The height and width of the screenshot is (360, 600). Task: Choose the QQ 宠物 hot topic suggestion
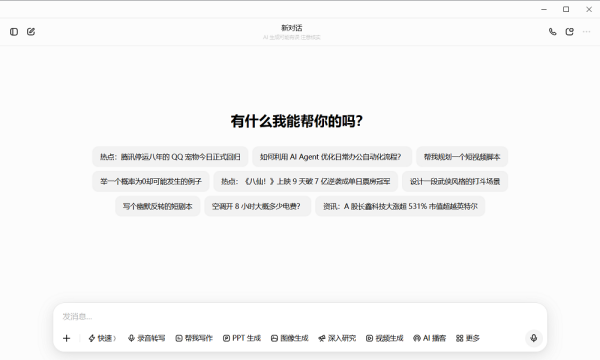click(170, 157)
